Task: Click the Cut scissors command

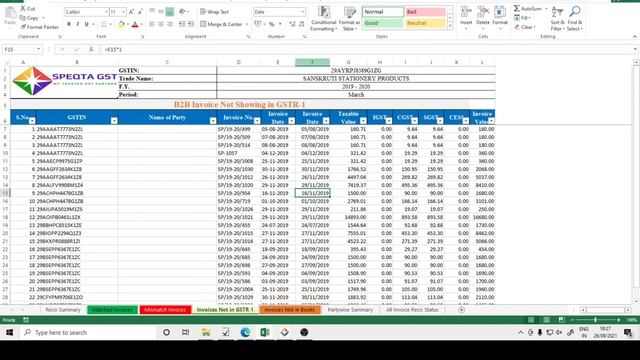Action: pyautogui.click(x=27, y=9)
